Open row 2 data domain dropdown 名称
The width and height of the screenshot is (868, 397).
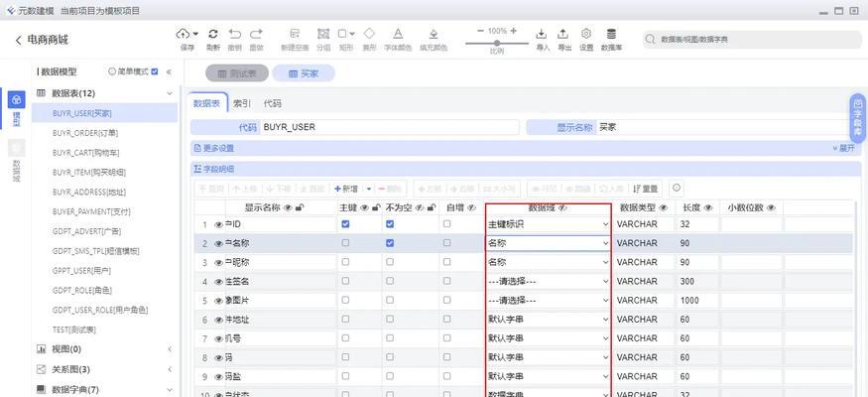pyautogui.click(x=548, y=243)
